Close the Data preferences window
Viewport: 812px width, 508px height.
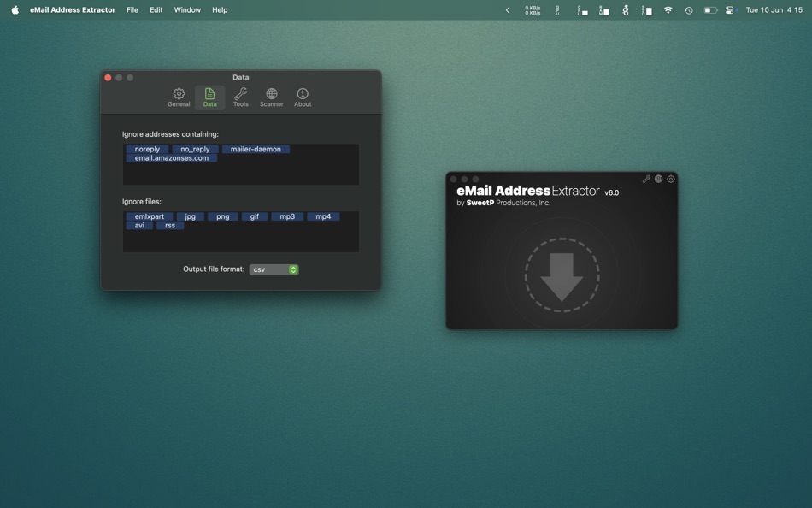click(108, 78)
